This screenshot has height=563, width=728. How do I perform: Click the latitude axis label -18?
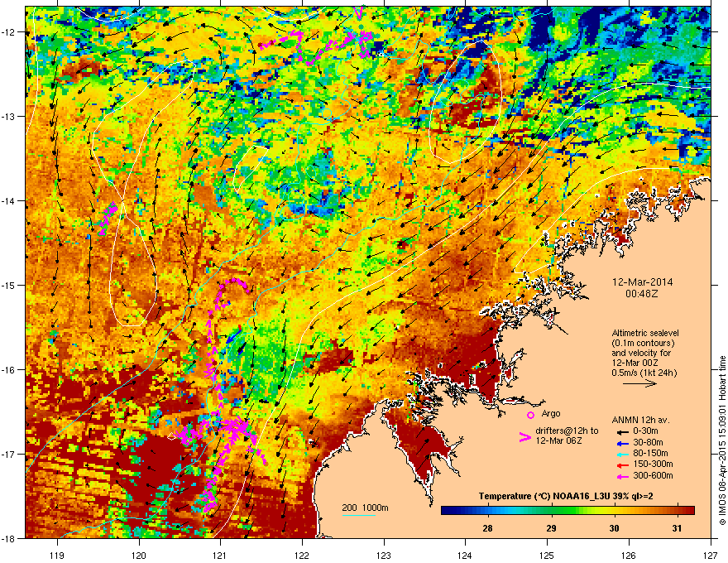click(x=9, y=538)
